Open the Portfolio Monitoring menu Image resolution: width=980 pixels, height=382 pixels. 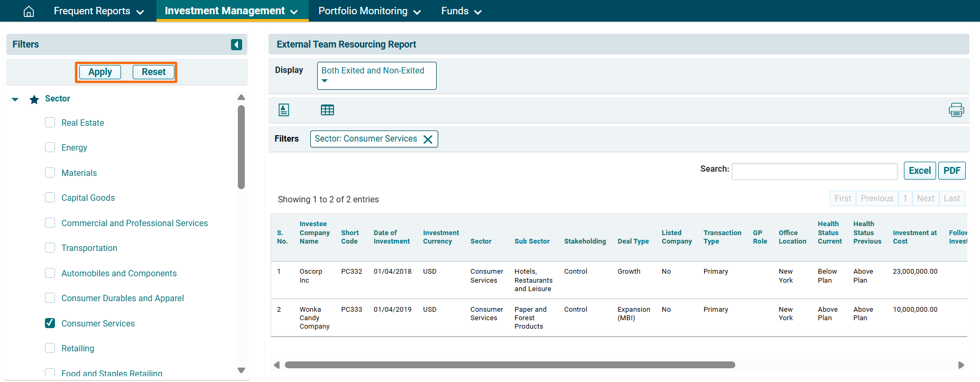[369, 11]
